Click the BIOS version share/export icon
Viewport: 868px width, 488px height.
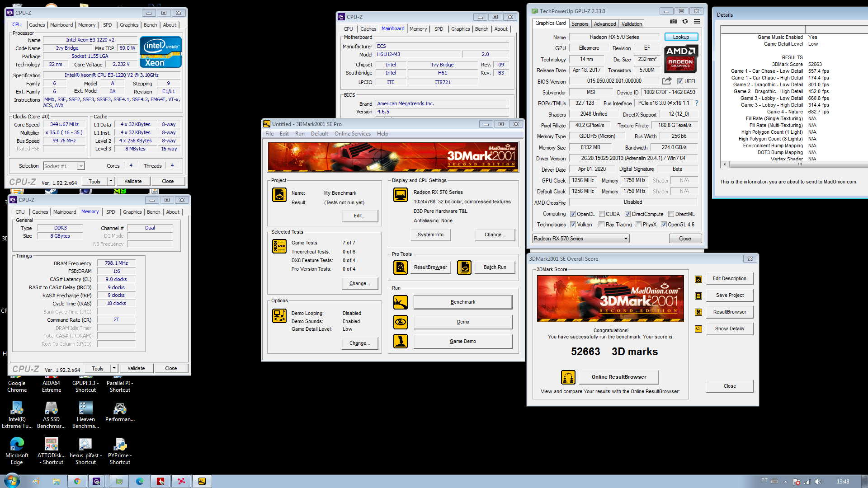pos(667,81)
